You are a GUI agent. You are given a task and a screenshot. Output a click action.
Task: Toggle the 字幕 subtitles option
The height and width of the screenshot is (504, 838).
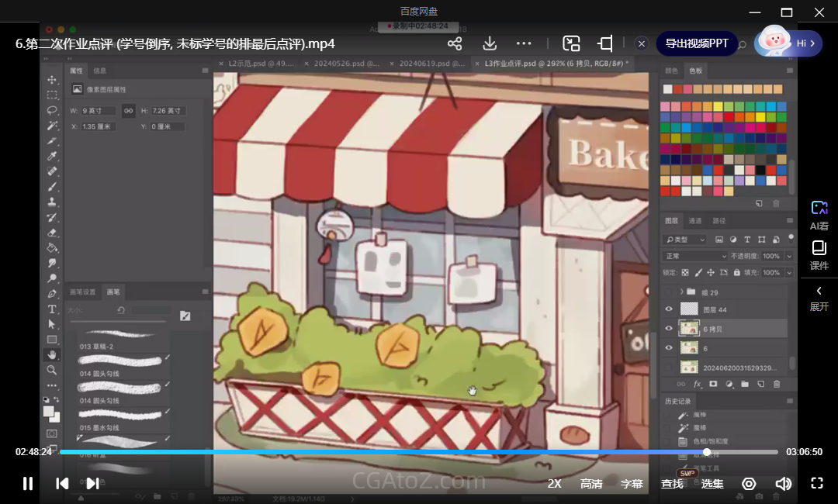tap(632, 484)
